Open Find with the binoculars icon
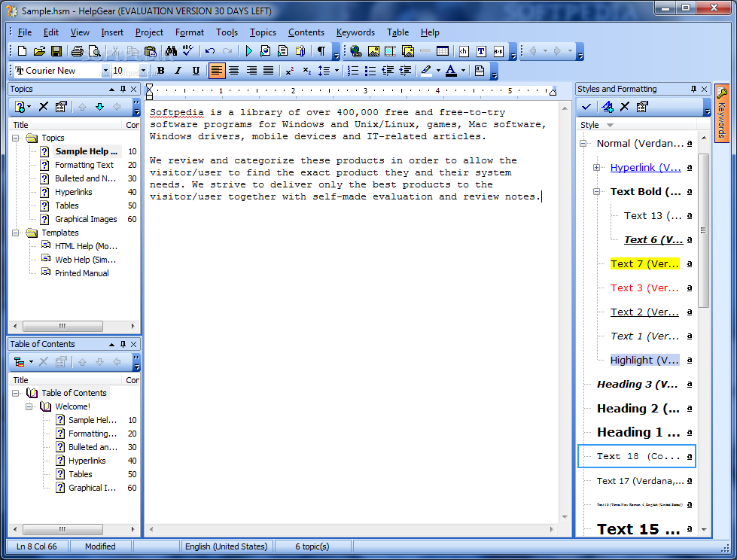The height and width of the screenshot is (560, 737). (171, 51)
